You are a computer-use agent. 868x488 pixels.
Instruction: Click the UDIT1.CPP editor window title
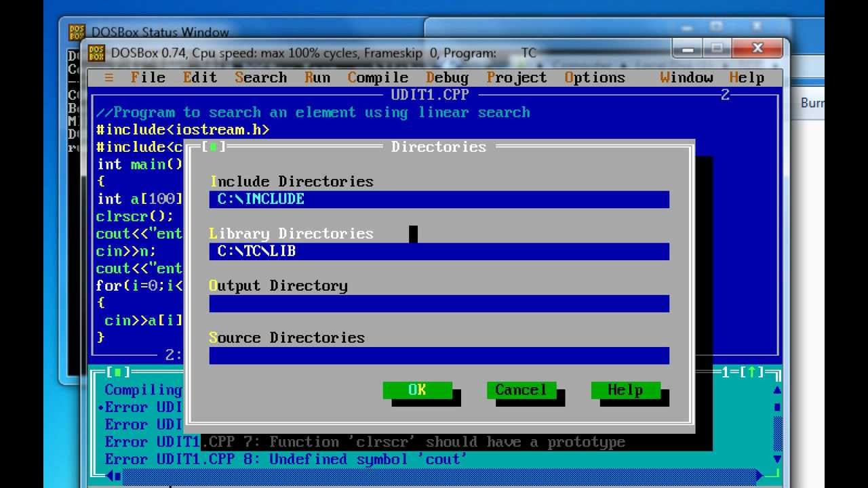point(430,95)
